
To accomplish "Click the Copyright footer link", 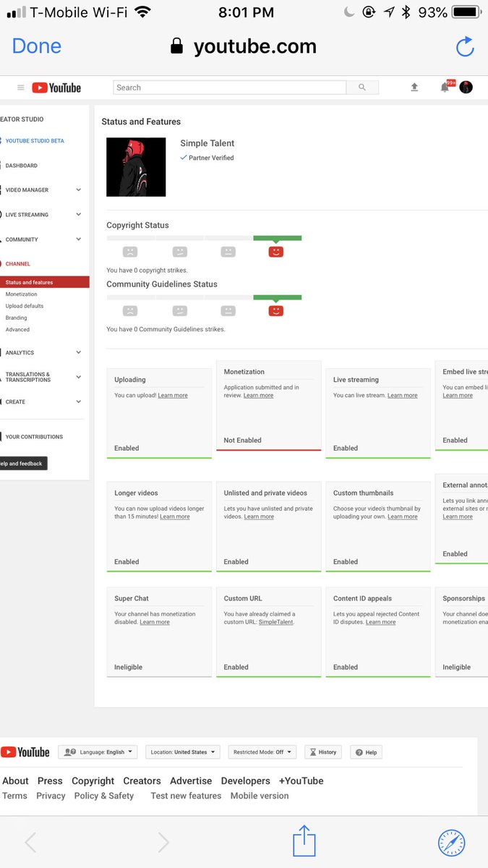I will pyautogui.click(x=93, y=781).
